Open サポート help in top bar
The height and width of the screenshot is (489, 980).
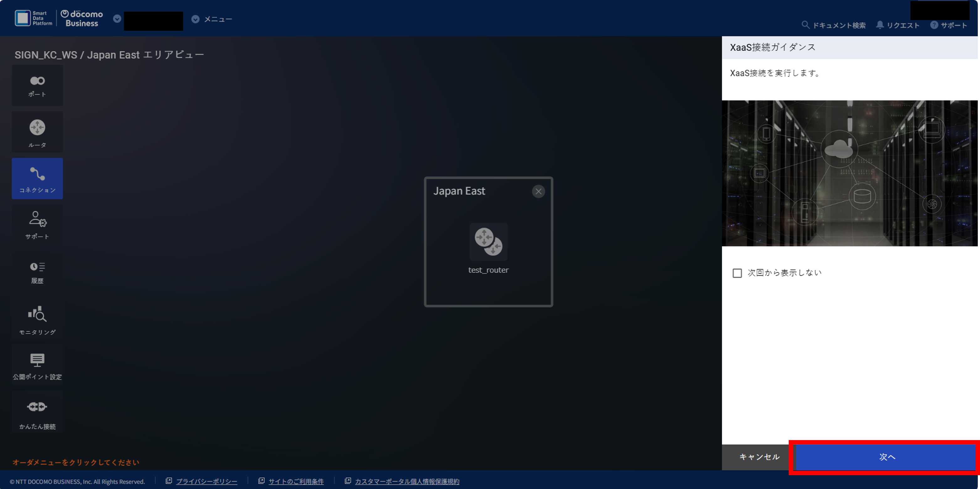(949, 25)
